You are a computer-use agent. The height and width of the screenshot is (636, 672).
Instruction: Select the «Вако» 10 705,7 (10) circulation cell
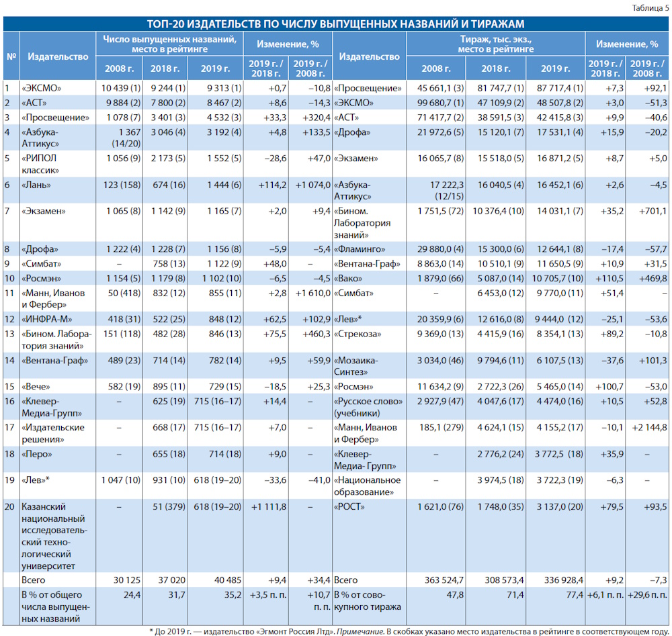[x=558, y=279]
